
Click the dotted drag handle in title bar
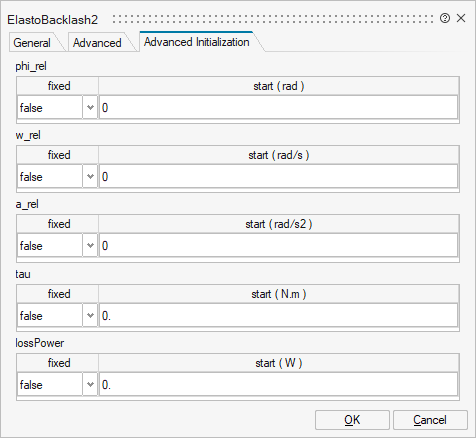pos(273,19)
